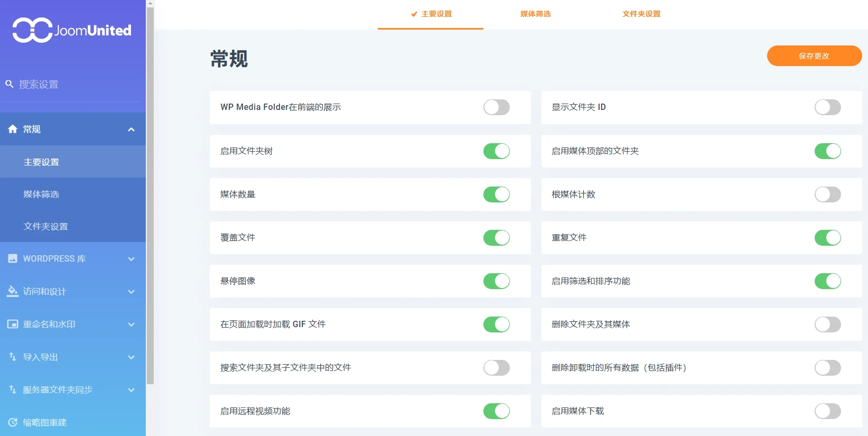Click the 缩略图重建 refresh icon
The height and width of the screenshot is (436, 868).
point(13,422)
